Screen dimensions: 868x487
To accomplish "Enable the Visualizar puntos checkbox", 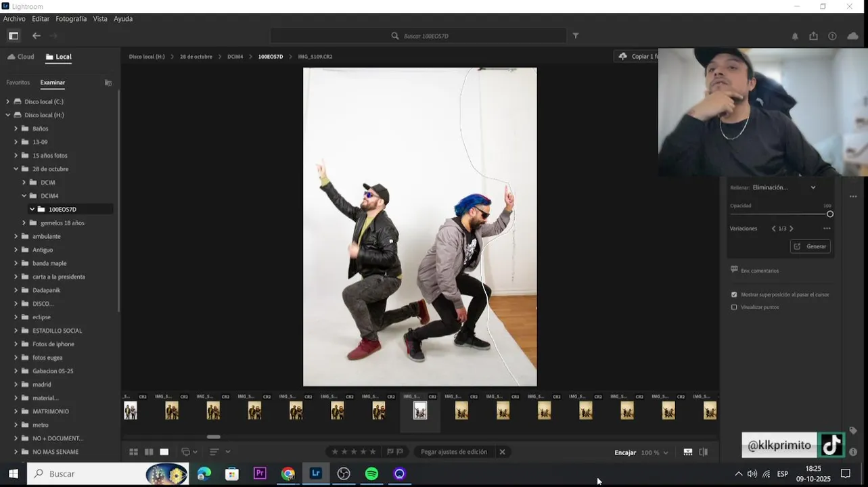I will click(x=734, y=307).
